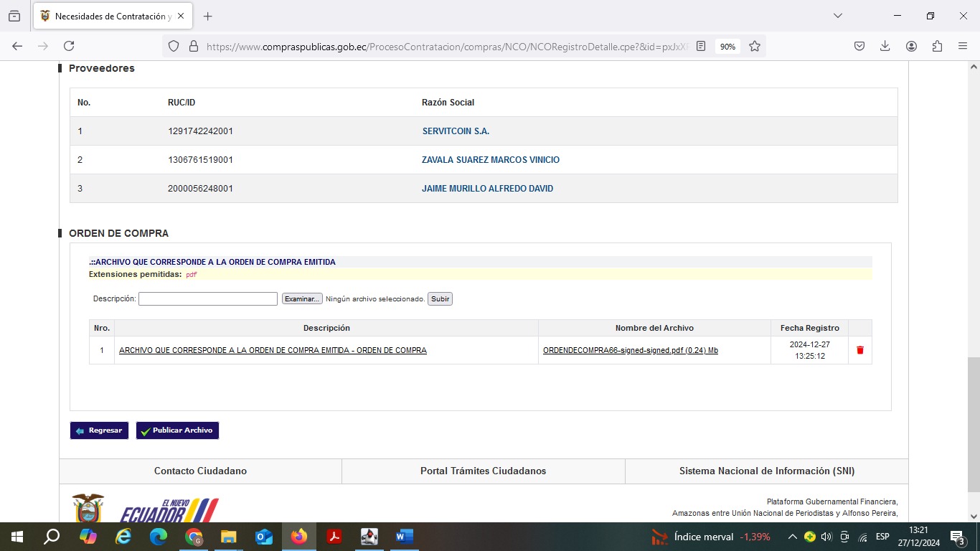
Task: Open Microsoft Word from the taskbar
Action: click(x=404, y=537)
